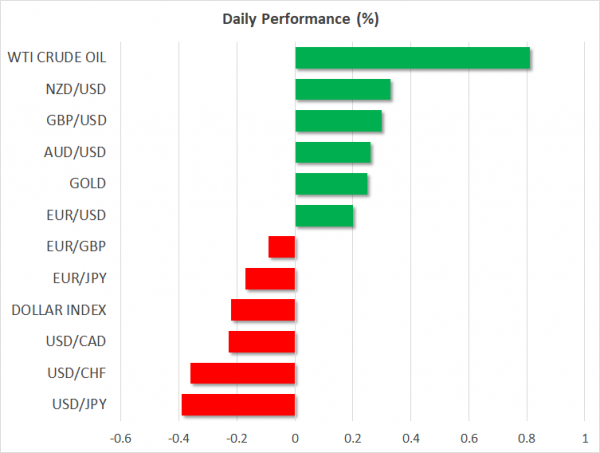The width and height of the screenshot is (600, 453).
Task: Click the GOLD category label text
Action: (88, 184)
